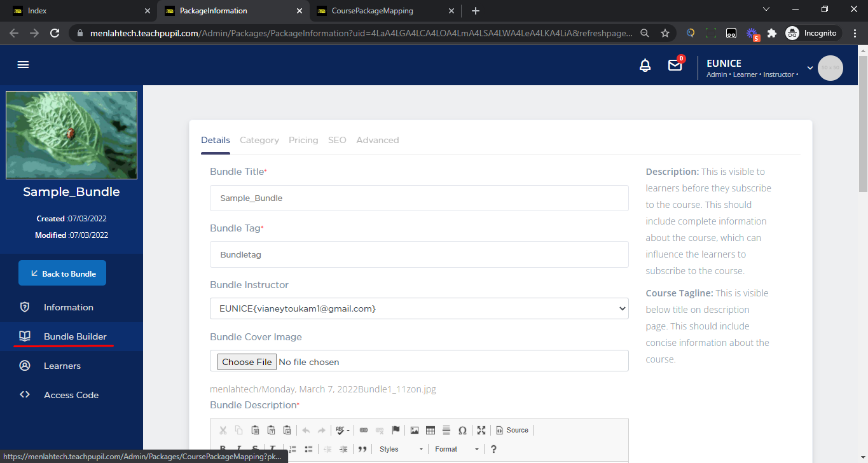Insert special character Omega icon
Viewport: 868px width, 463px height.
462,431
